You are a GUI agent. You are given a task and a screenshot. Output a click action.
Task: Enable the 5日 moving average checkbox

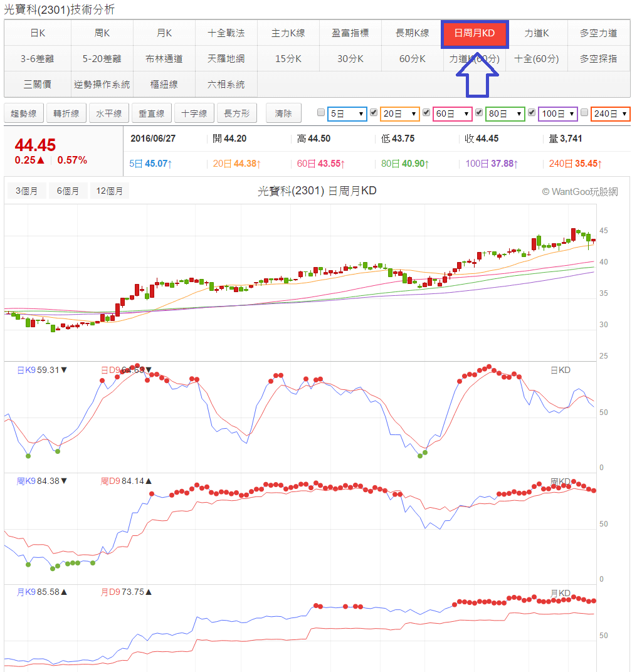tap(321, 113)
